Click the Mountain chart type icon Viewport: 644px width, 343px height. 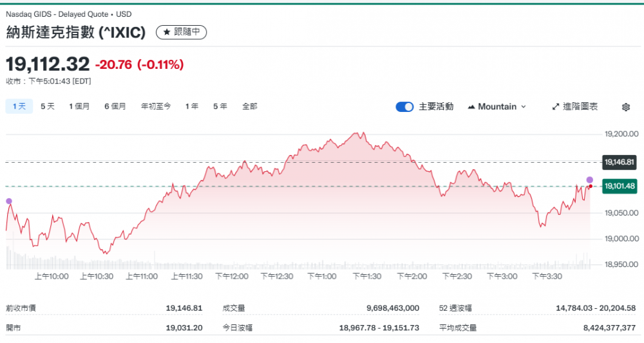471,107
